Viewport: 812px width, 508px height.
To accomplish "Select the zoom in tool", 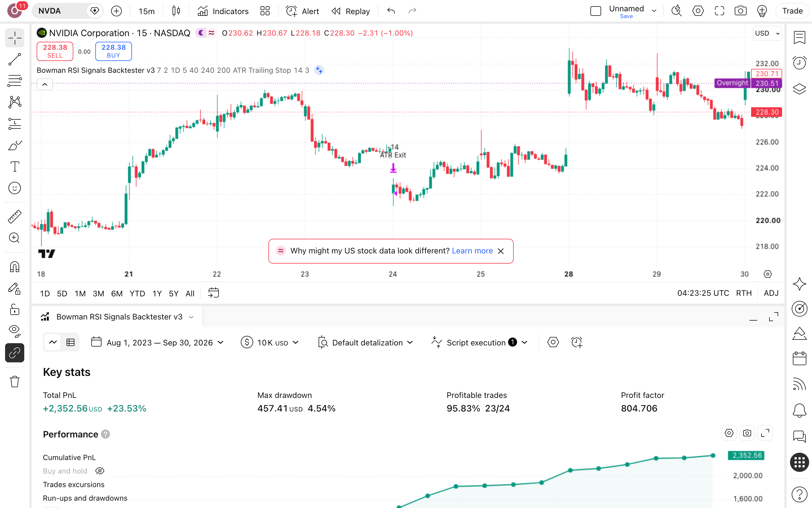I will (15, 238).
